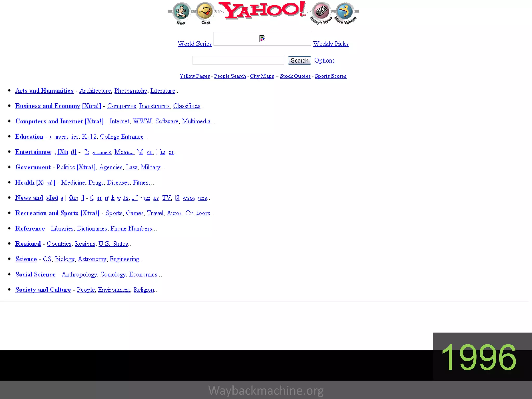Open Literature subcategory link
Image resolution: width=532 pixels, height=399 pixels.
click(x=163, y=91)
